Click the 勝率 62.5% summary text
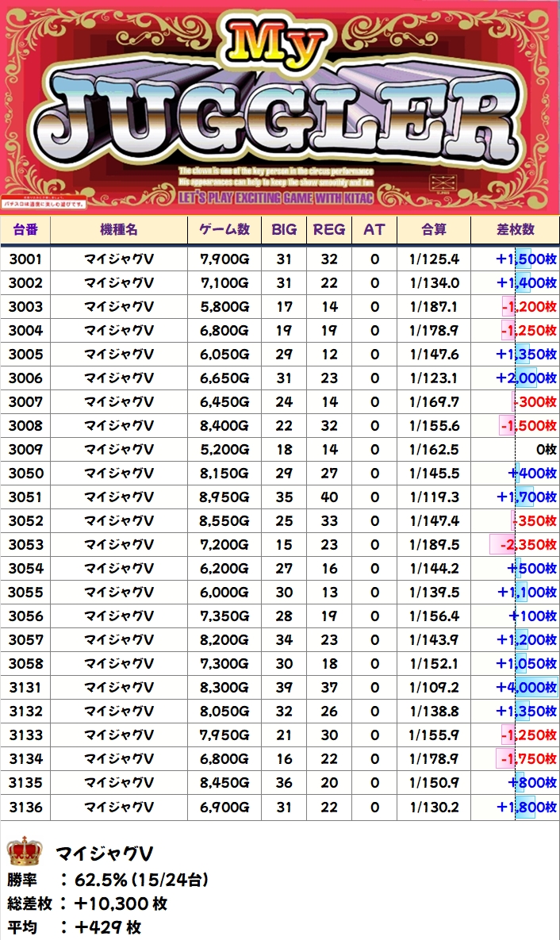Image resolution: width=560 pixels, height=940 pixels. (108, 879)
